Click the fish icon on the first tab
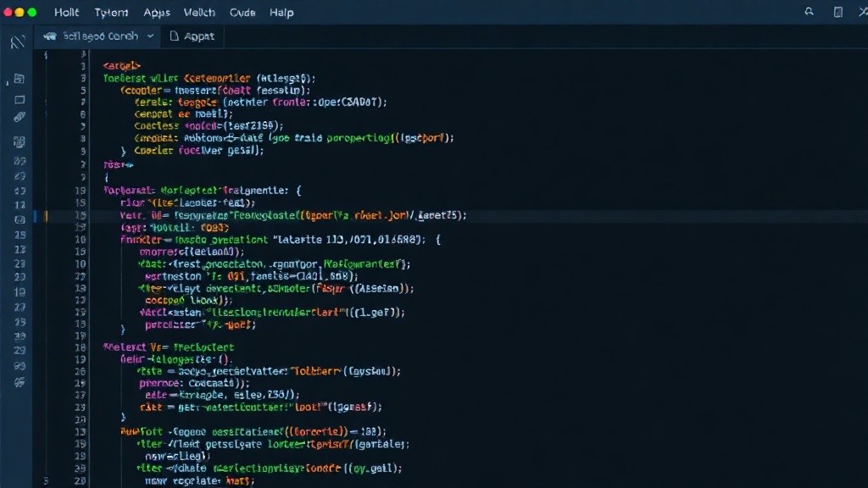Screen dimensions: 868x488 (50, 36)
